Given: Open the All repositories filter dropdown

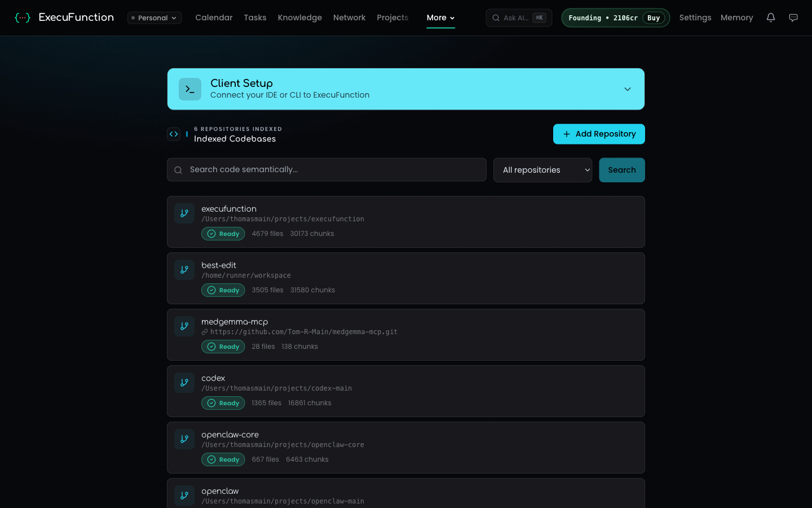Looking at the screenshot, I should point(542,169).
